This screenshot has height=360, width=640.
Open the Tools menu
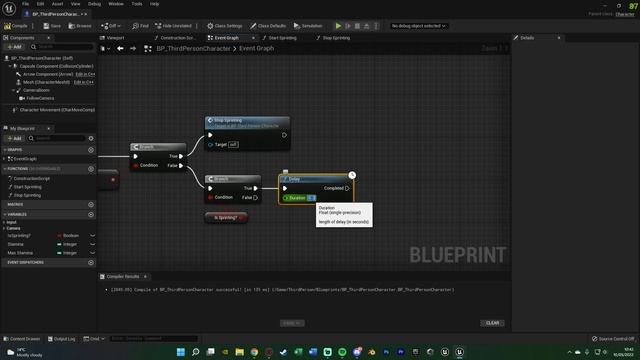137,4
